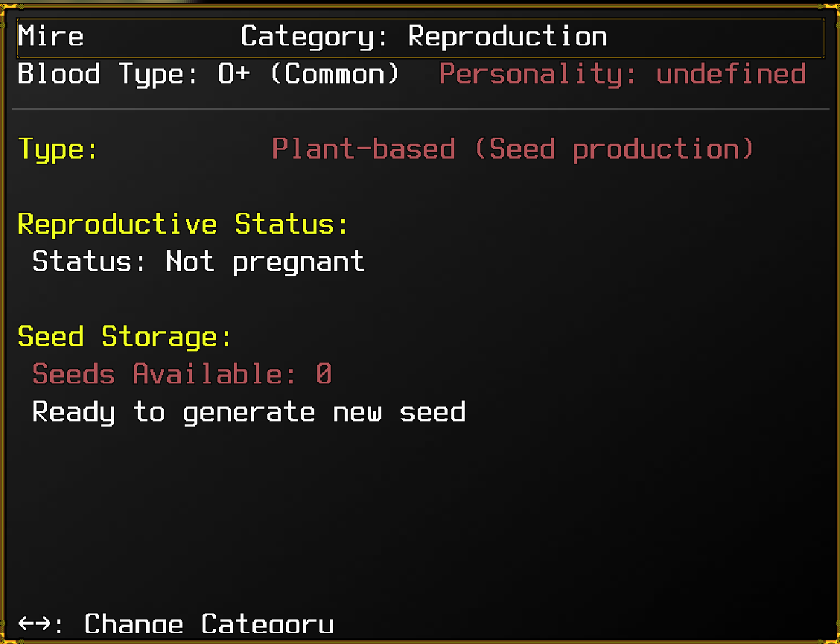Click Ready to generate new seed

(249, 412)
